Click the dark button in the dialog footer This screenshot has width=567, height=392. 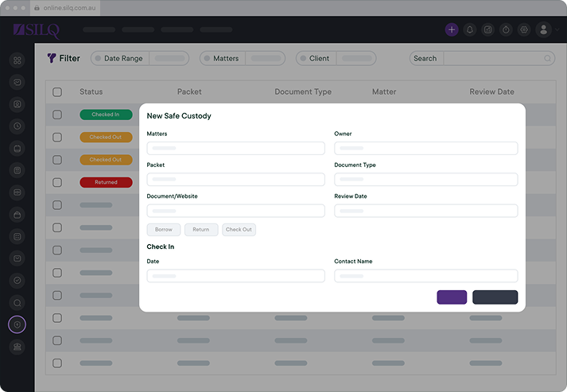tap(495, 297)
